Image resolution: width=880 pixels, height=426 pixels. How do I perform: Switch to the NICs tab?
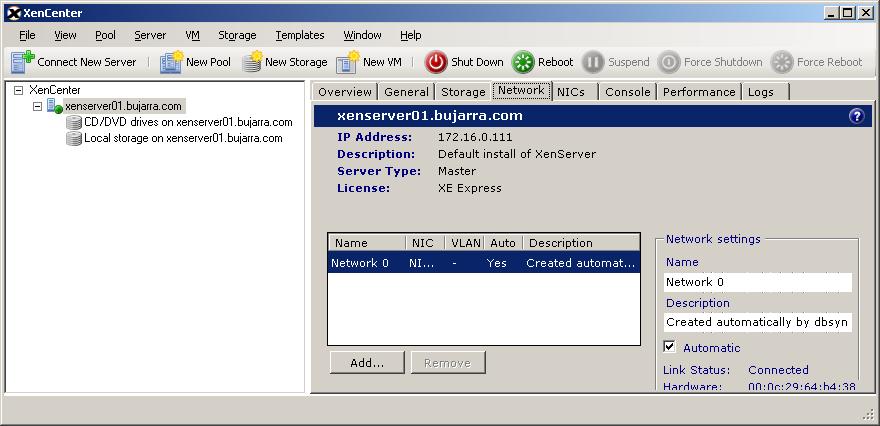click(x=574, y=92)
